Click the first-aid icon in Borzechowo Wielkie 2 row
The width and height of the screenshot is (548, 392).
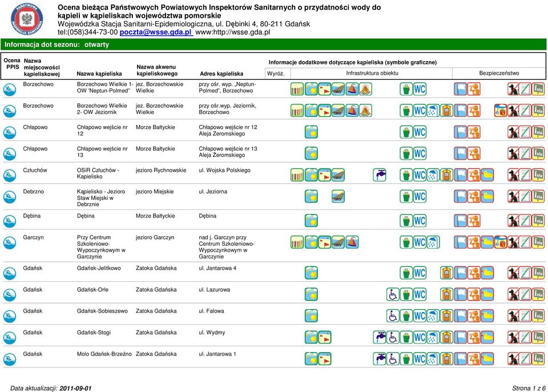[x=501, y=111]
